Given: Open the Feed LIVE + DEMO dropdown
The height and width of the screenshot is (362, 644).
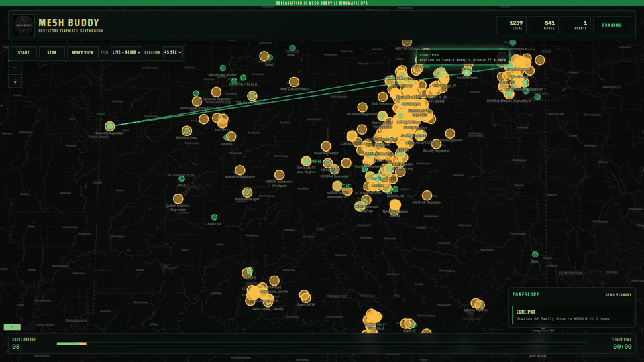Looking at the screenshot, I should coord(126,52).
